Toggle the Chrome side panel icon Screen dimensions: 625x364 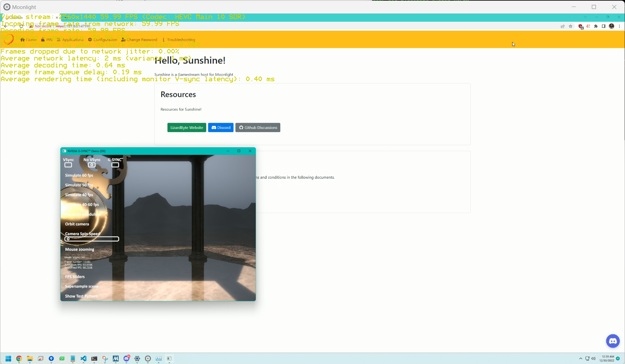[x=604, y=26]
